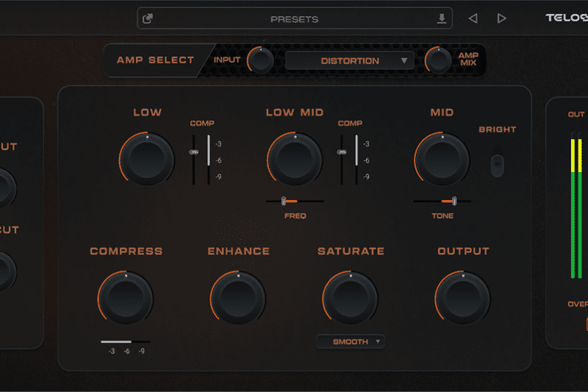
Task: Click the preset load icon at left of PRESETS bar
Action: point(148,18)
